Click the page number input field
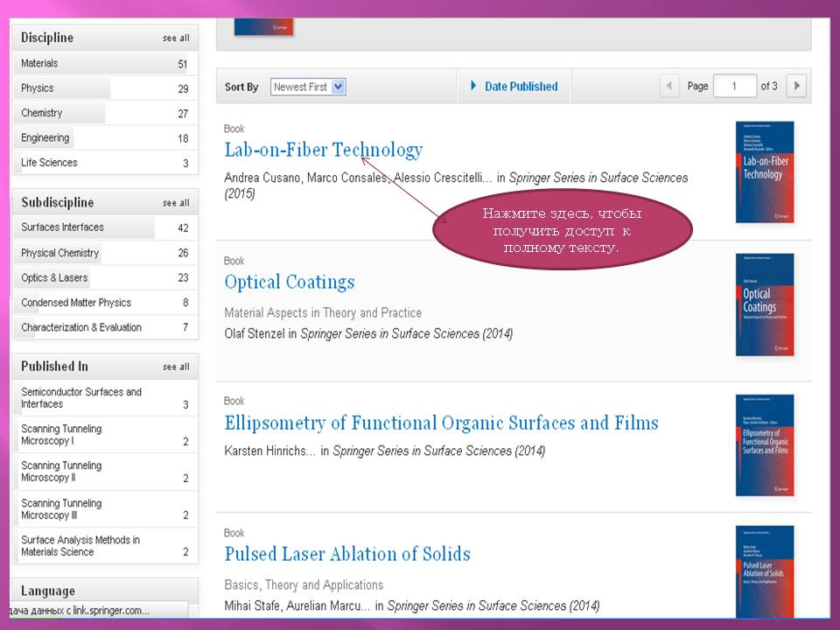Image resolution: width=840 pixels, height=630 pixels. point(734,86)
